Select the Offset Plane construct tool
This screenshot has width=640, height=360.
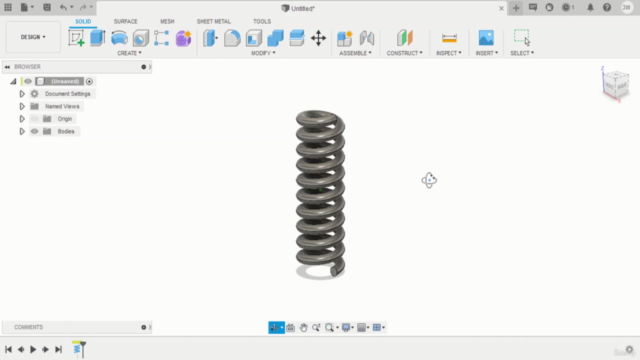[404, 38]
